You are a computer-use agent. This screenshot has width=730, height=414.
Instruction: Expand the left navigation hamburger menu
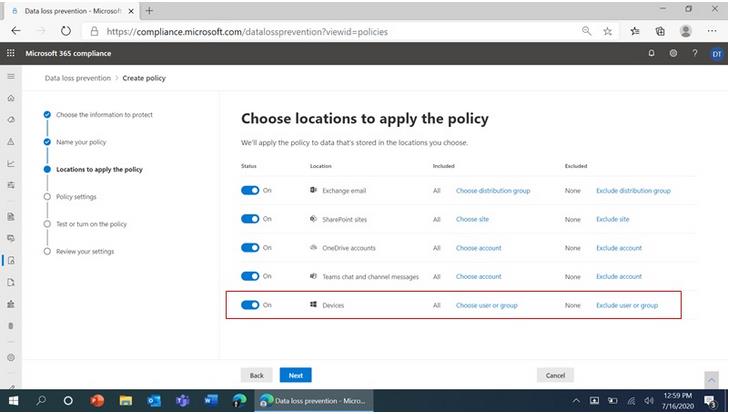[x=11, y=76]
